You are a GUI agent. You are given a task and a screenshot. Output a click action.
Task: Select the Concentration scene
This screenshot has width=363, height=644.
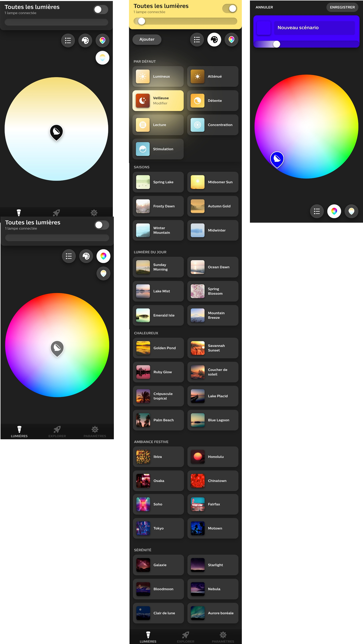tap(213, 125)
